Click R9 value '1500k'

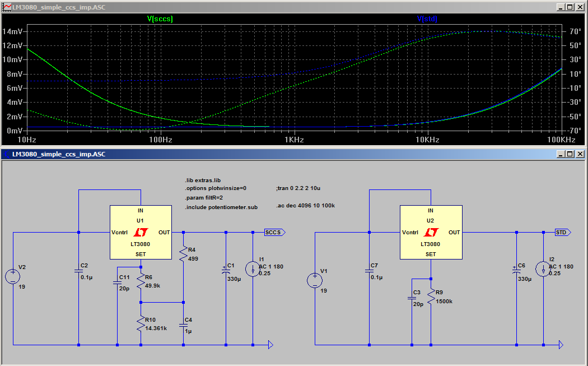click(x=444, y=302)
